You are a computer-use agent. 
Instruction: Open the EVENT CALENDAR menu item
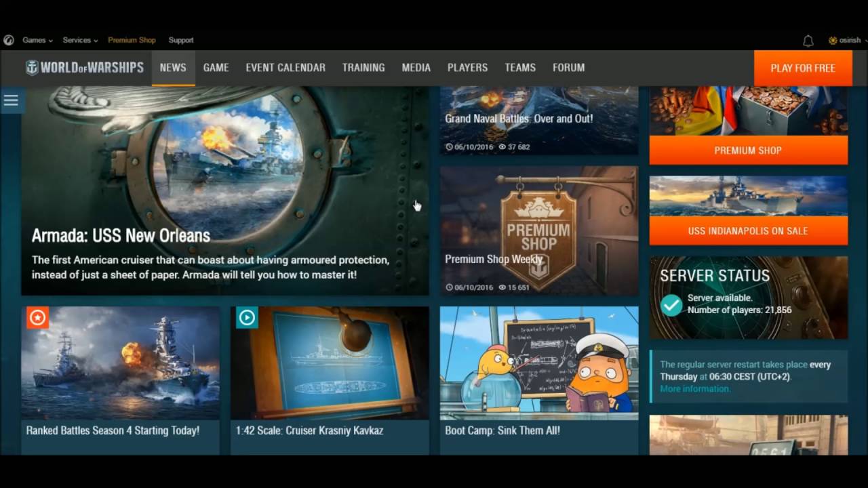(285, 68)
